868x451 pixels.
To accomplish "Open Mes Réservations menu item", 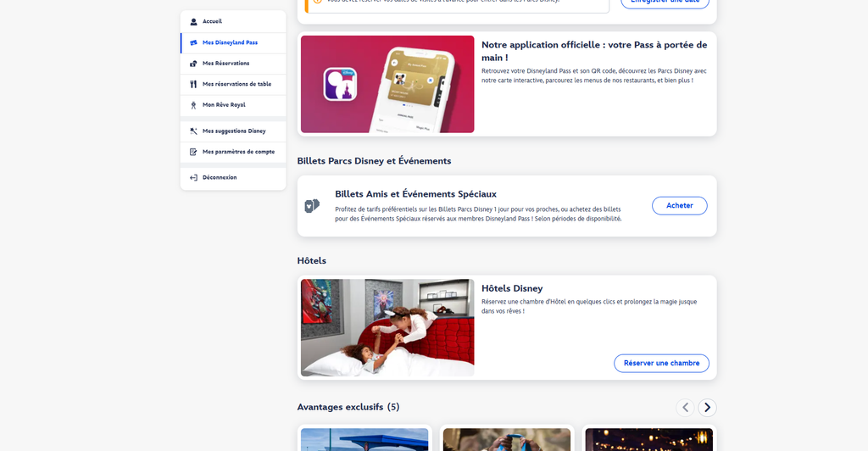I will (x=233, y=64).
